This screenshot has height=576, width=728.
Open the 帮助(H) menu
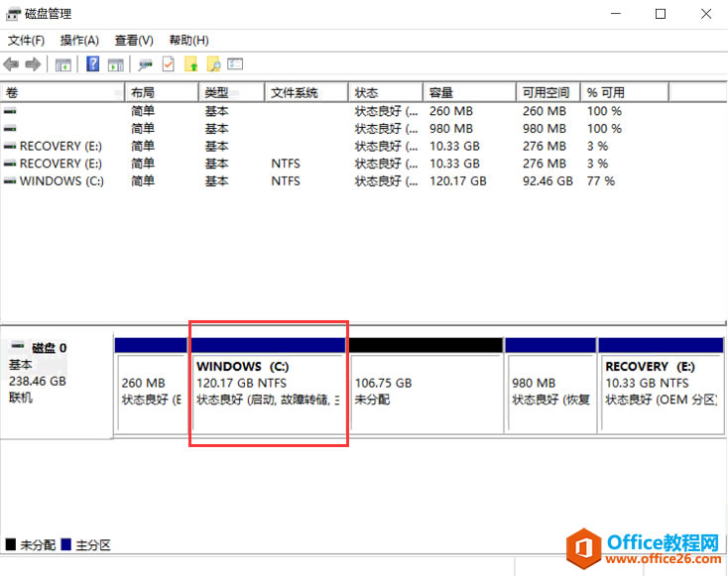[x=189, y=41]
